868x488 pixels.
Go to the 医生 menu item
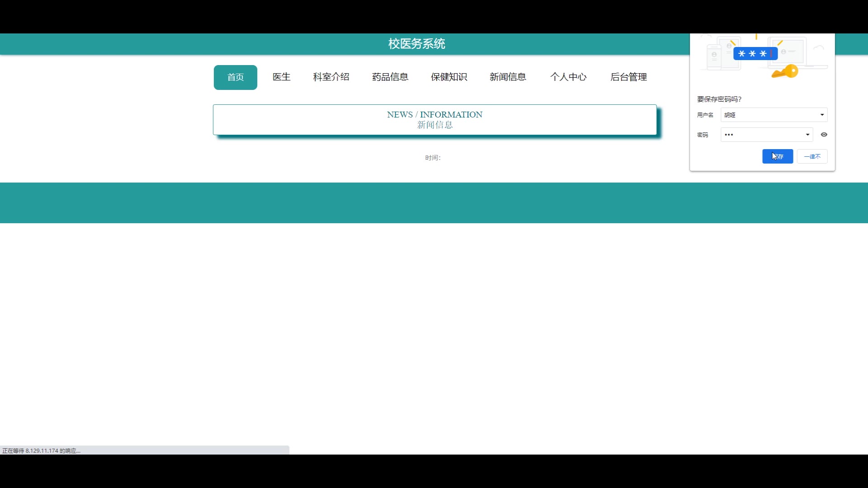point(281,77)
